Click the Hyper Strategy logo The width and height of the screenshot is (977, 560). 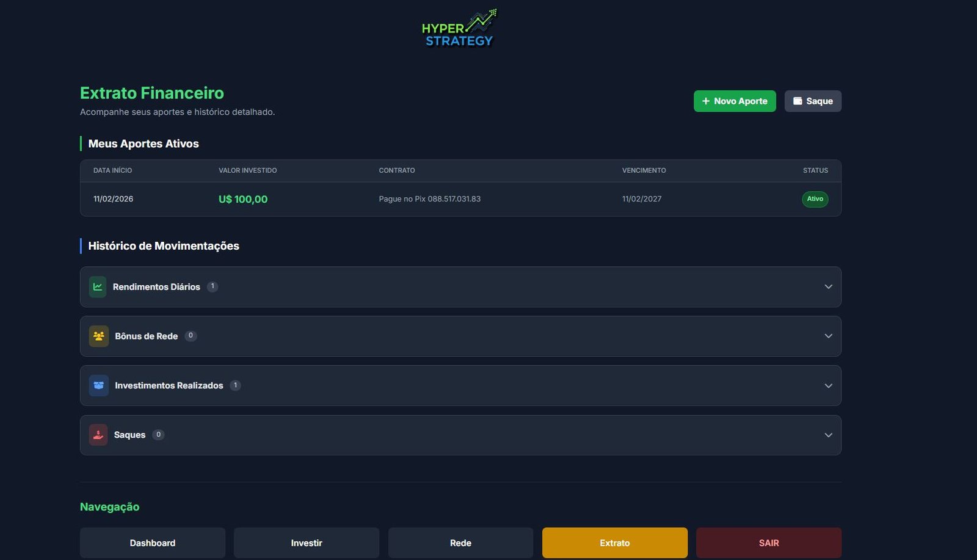(459, 29)
